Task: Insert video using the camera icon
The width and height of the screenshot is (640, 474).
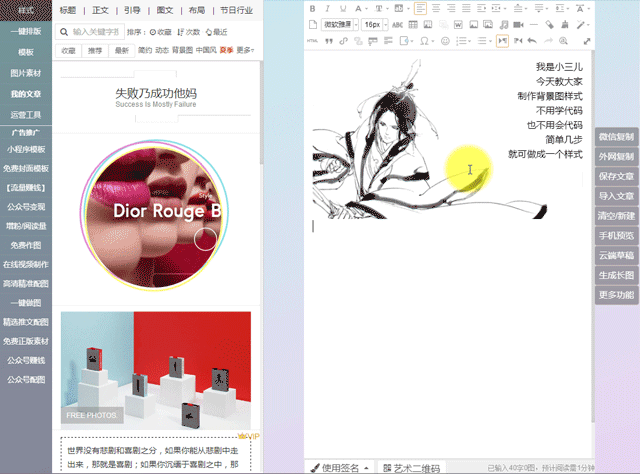Action: coord(518,25)
